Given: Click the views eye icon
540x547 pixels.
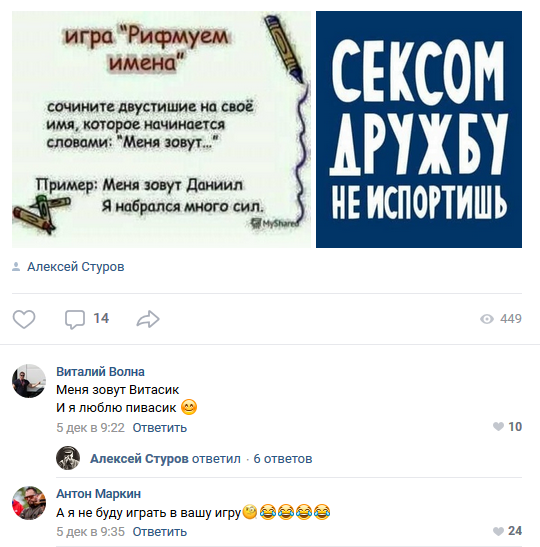Looking at the screenshot, I should pyautogui.click(x=487, y=319).
